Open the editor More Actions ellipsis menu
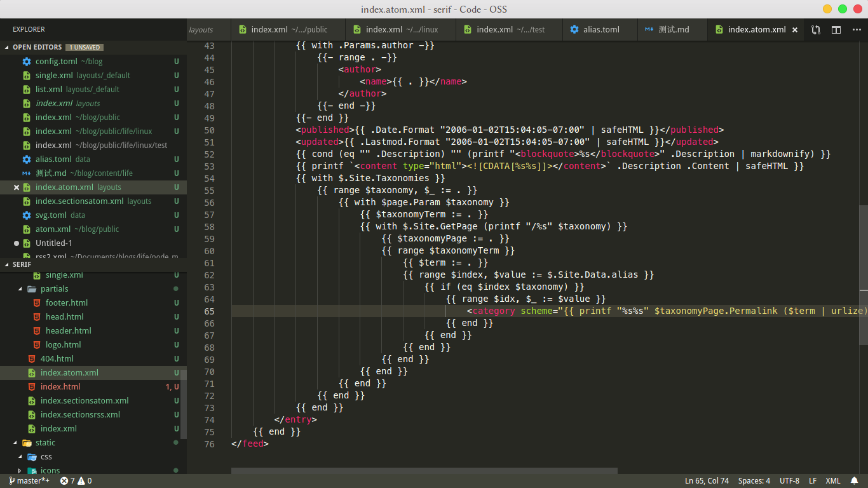 (857, 30)
